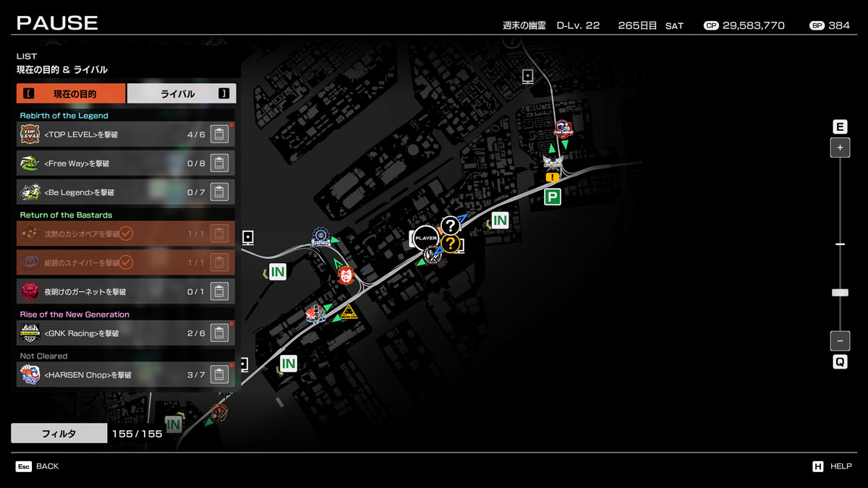Switch to the 現在の目的 tab
Viewport: 868px width, 488px height.
pos(71,94)
